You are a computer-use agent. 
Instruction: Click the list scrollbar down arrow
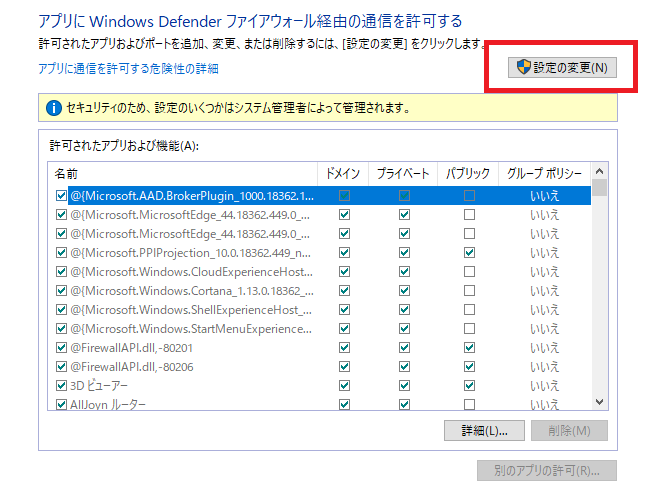(599, 402)
